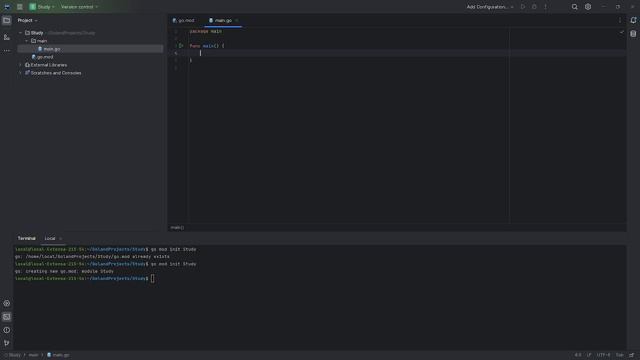Change UTF-8 file encoding in status bar
The height and width of the screenshot is (360, 640).
pos(604,355)
